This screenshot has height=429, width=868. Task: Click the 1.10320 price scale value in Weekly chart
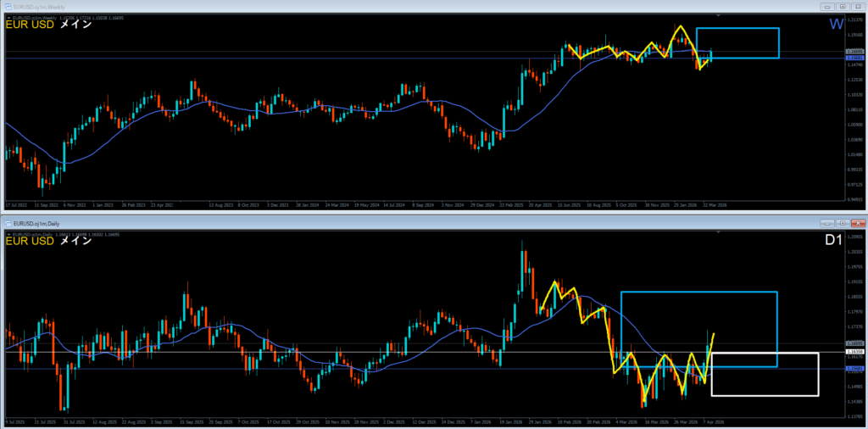point(854,95)
